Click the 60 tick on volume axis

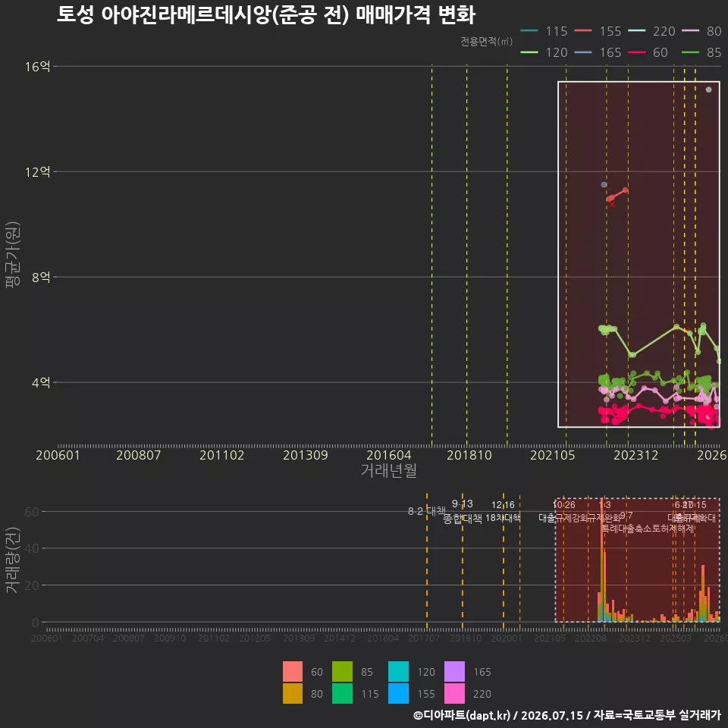(32, 512)
